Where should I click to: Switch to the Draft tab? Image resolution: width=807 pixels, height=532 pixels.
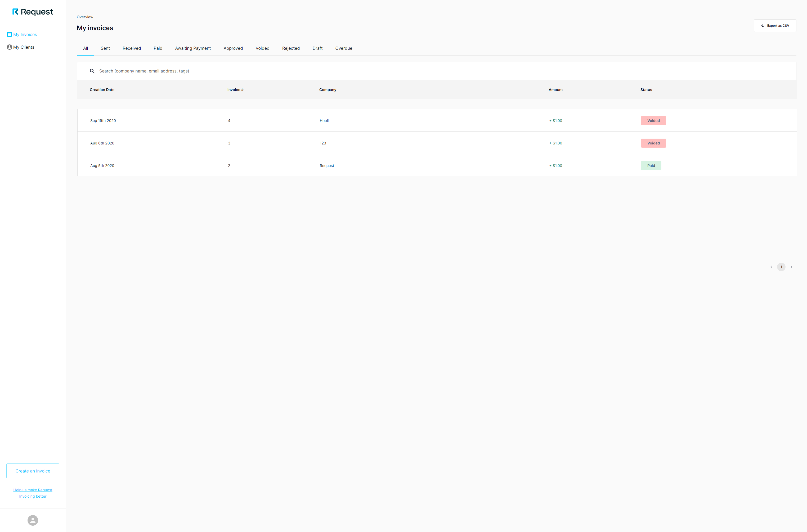pyautogui.click(x=317, y=48)
